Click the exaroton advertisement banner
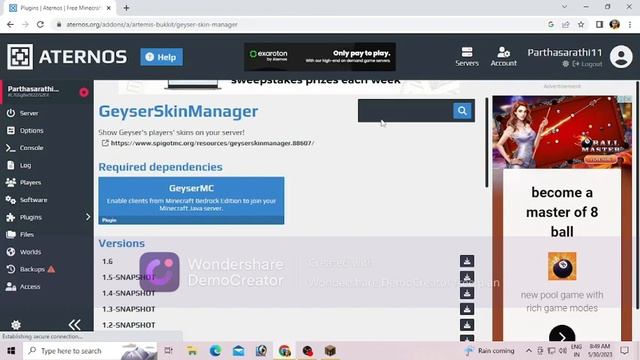The height and width of the screenshot is (360, 640). point(320,57)
